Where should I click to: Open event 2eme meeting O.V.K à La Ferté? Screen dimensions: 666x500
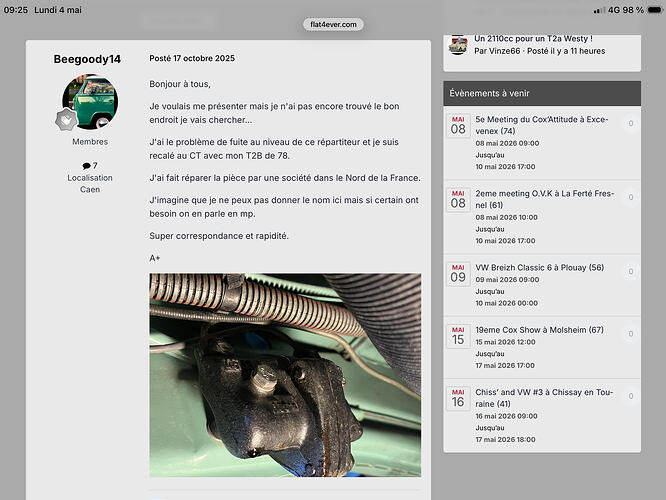tap(545, 199)
